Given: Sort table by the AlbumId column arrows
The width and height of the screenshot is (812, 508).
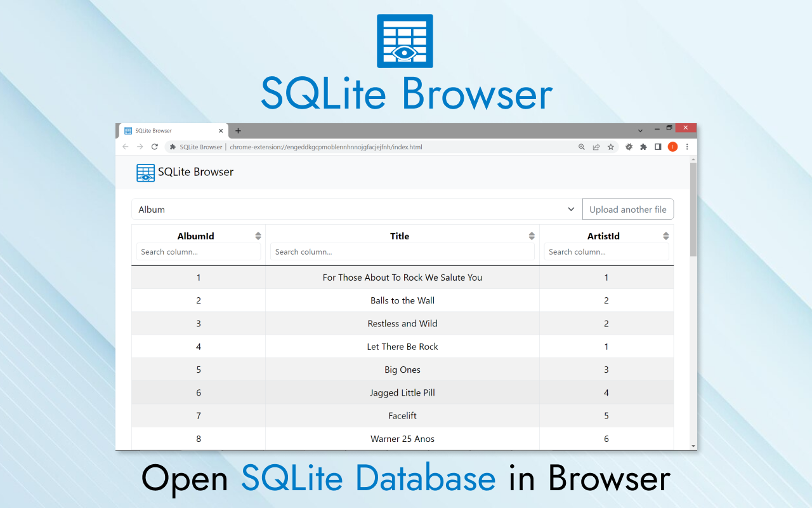Looking at the screenshot, I should point(258,236).
